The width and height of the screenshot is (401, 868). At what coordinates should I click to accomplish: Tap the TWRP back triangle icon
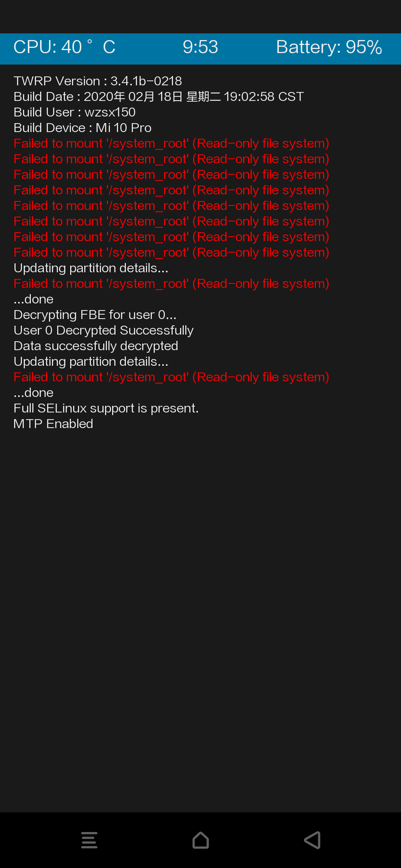[x=312, y=840]
